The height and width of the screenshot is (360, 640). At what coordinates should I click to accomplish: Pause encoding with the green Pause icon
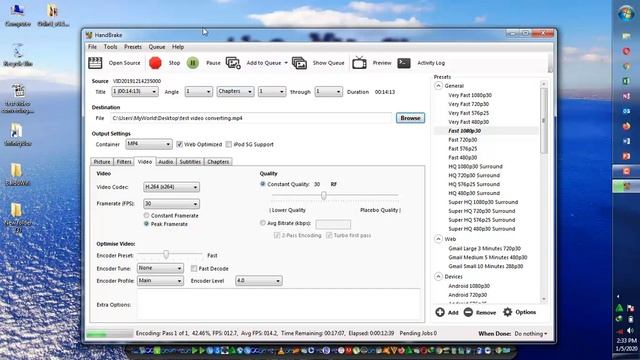coord(193,63)
